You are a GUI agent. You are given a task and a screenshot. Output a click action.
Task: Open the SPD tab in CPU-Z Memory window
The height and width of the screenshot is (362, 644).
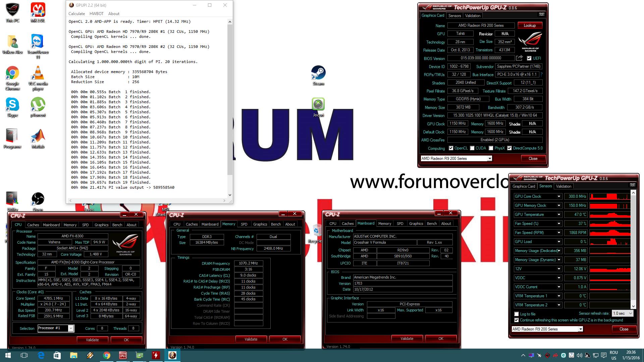pyautogui.click(x=244, y=224)
